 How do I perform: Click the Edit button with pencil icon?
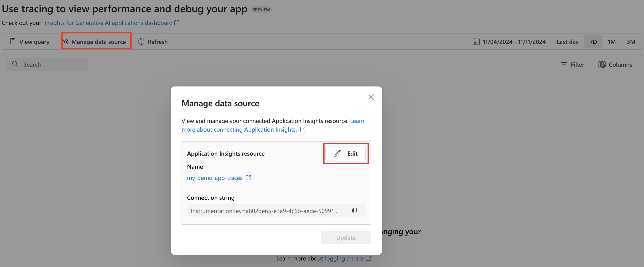pos(345,153)
